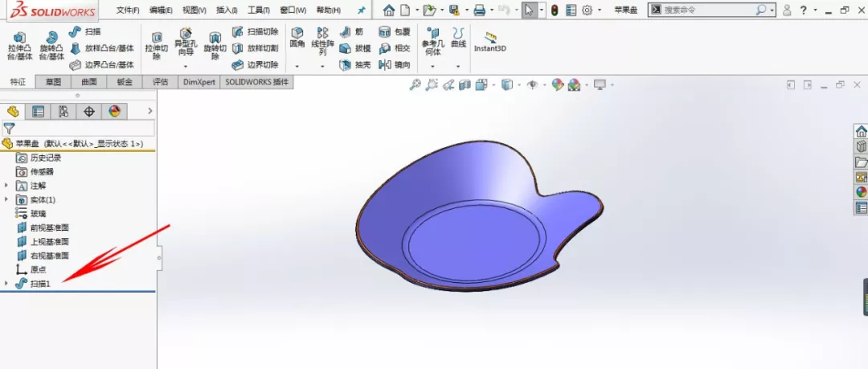Expand the 实体(1) solid bodies folder
Viewport: 868px width, 369px height.
click(6, 199)
